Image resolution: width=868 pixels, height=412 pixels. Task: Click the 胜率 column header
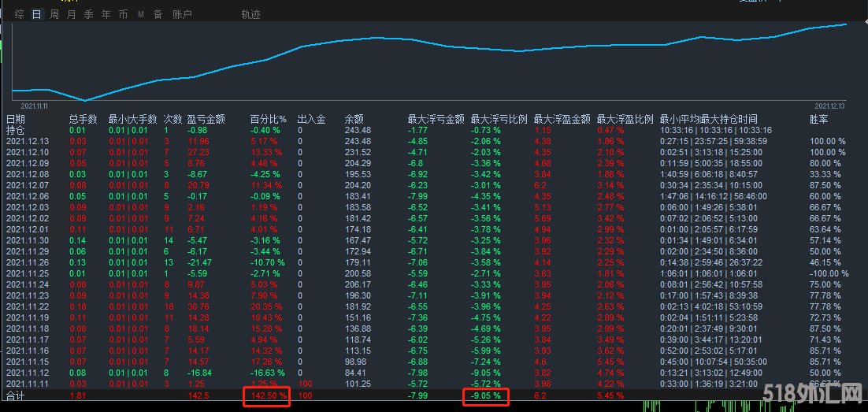(818, 119)
